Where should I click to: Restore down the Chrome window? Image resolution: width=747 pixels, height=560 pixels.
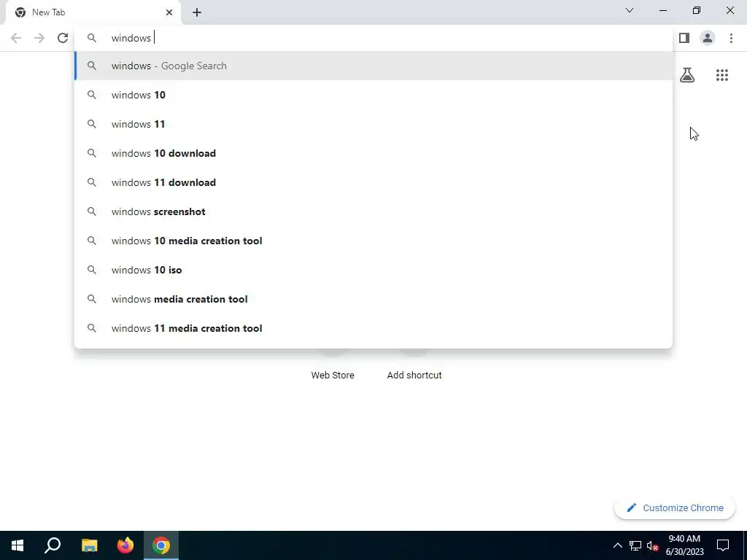click(x=697, y=10)
